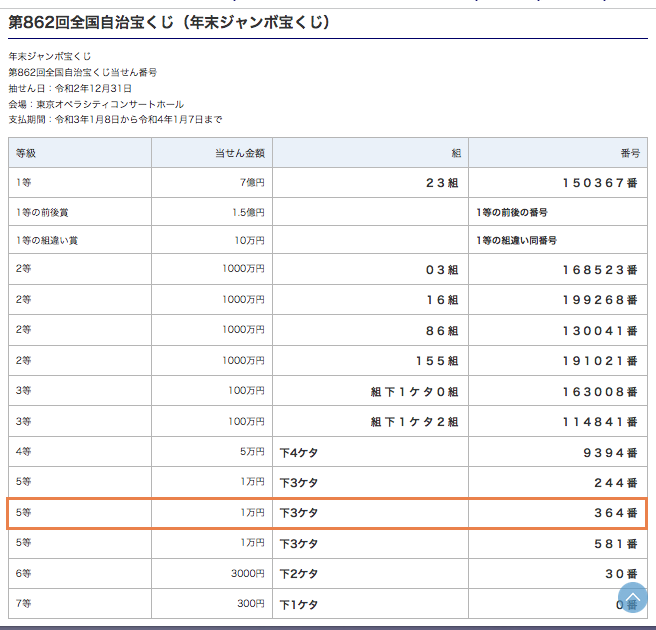Select the venue line 東京オペラシティコンサートホール
This screenshot has height=630, width=656.
(x=96, y=104)
